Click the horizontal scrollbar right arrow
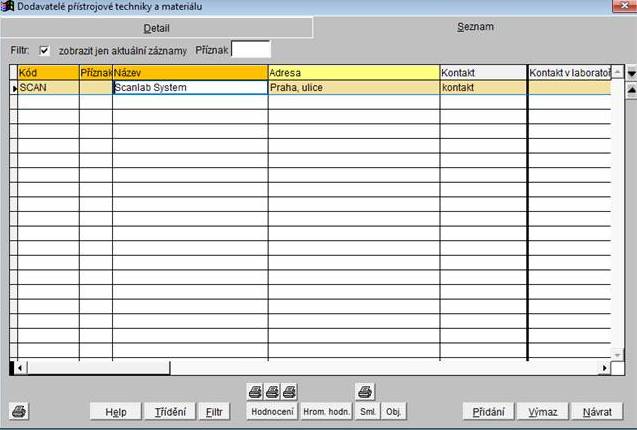 pos(603,369)
